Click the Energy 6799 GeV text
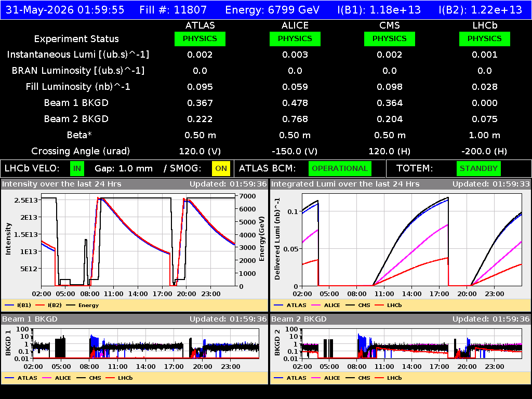This screenshot has width=532, height=399. 272,10
